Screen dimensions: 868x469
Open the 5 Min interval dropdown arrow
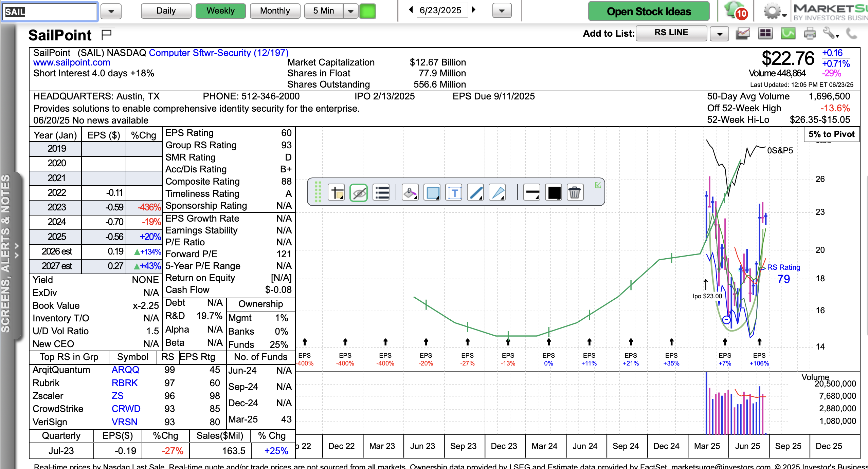351,11
